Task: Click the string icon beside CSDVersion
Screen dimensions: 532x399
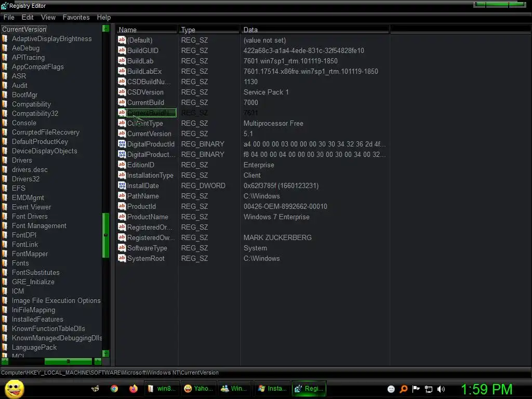Action: click(122, 91)
